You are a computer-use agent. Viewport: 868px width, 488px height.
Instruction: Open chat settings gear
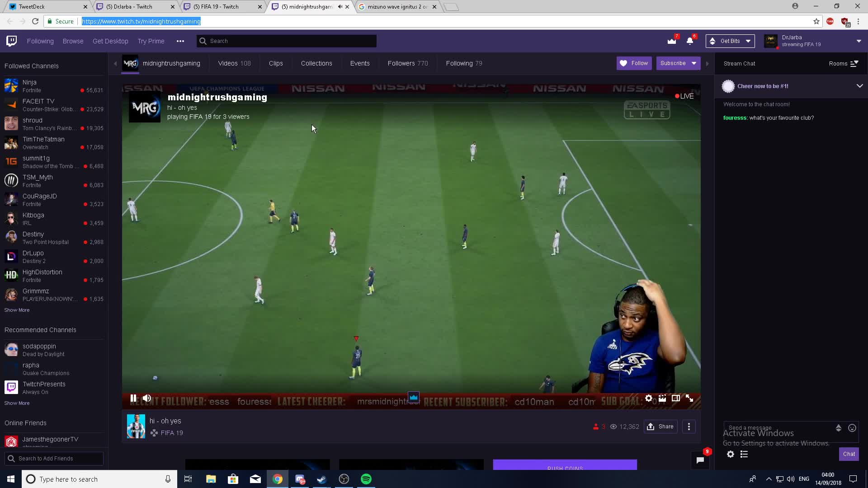pyautogui.click(x=731, y=454)
